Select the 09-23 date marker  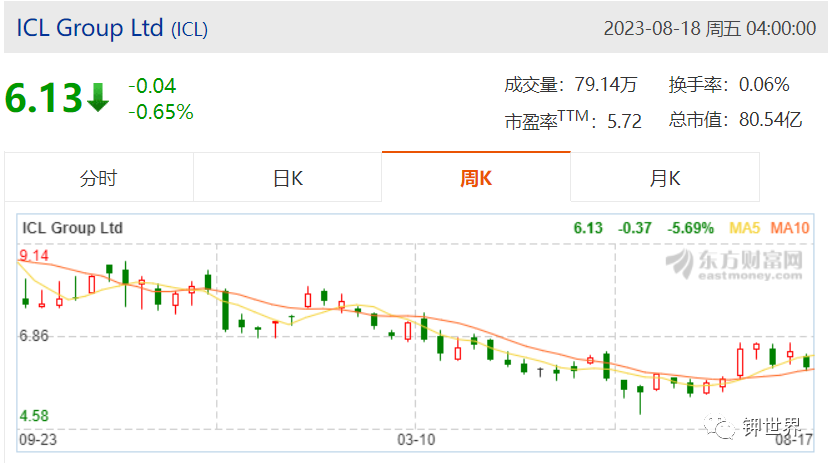coord(38,440)
